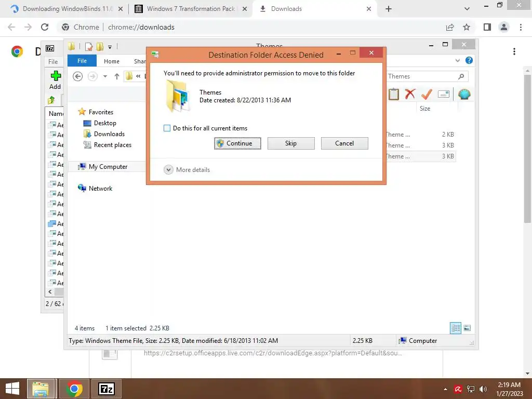Click Cancel in the access denied dialog

click(x=344, y=143)
